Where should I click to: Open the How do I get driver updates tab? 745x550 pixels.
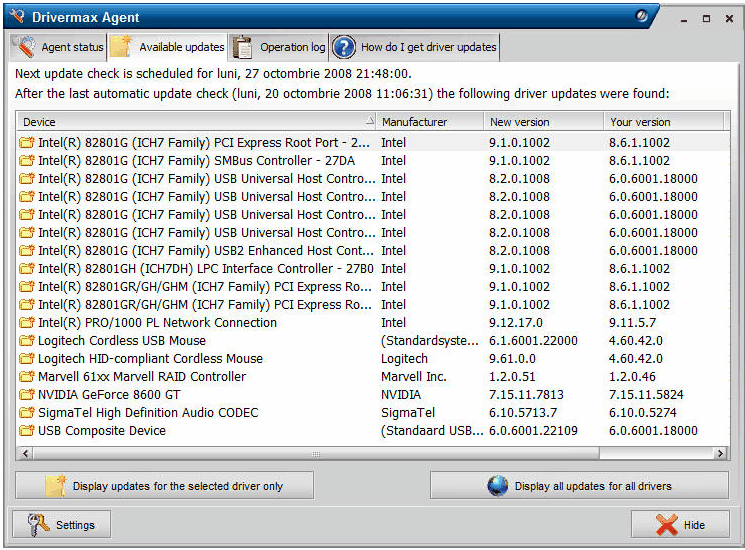click(x=415, y=47)
